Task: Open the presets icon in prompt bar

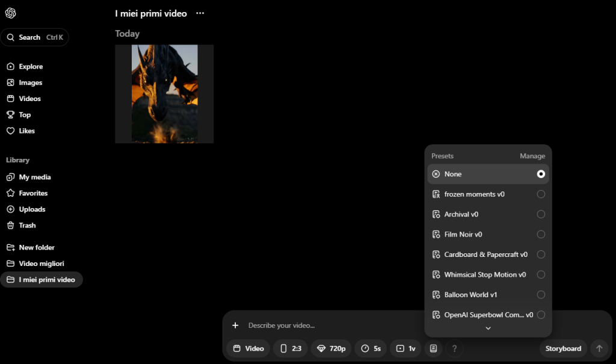Action: pyautogui.click(x=433, y=348)
